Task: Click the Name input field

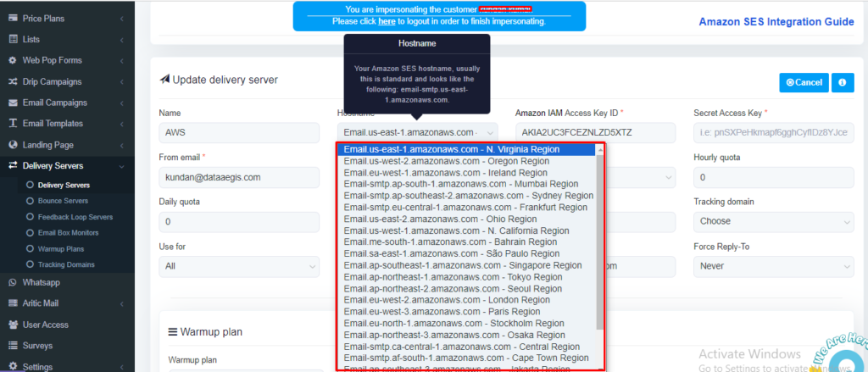Action: [x=239, y=133]
